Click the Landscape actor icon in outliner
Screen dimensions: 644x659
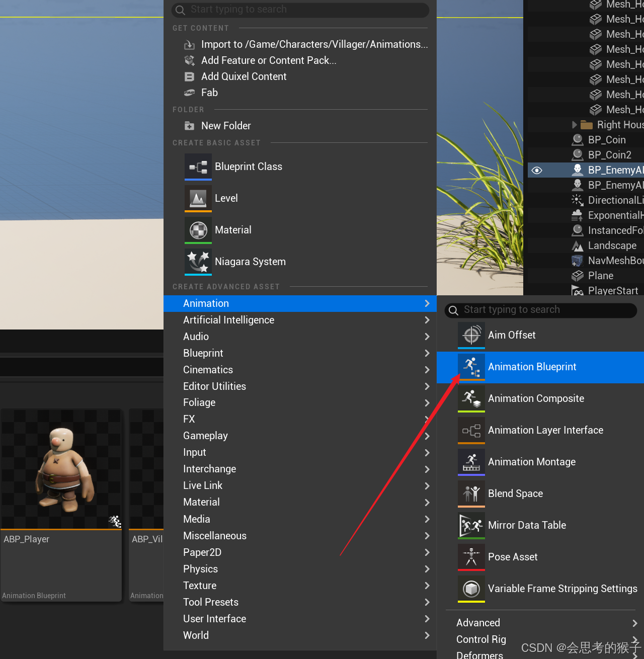[x=578, y=245]
